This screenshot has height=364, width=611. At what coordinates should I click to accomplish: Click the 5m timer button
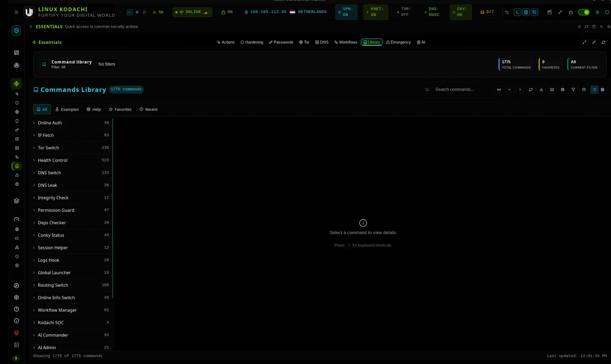(x=158, y=12)
